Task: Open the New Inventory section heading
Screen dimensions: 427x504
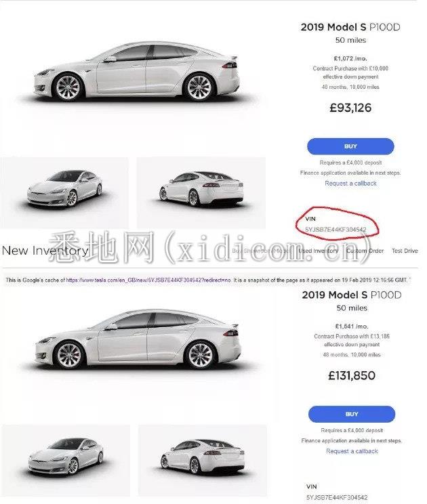Action: (x=45, y=251)
